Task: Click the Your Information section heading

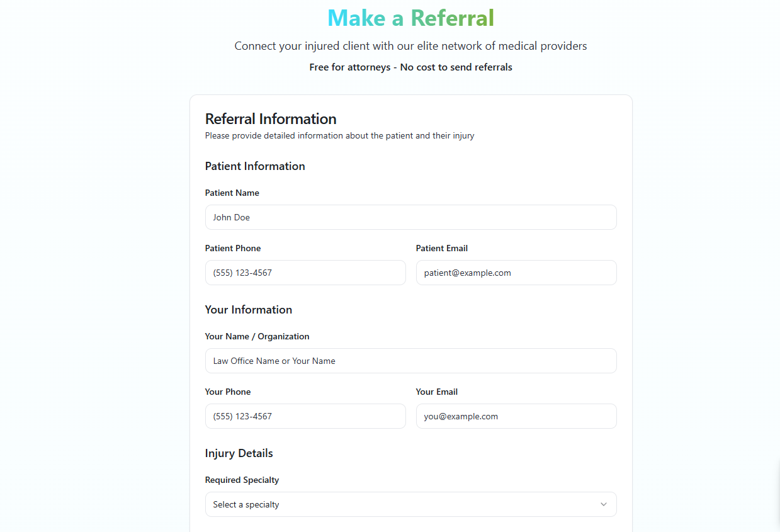Action: coord(248,310)
